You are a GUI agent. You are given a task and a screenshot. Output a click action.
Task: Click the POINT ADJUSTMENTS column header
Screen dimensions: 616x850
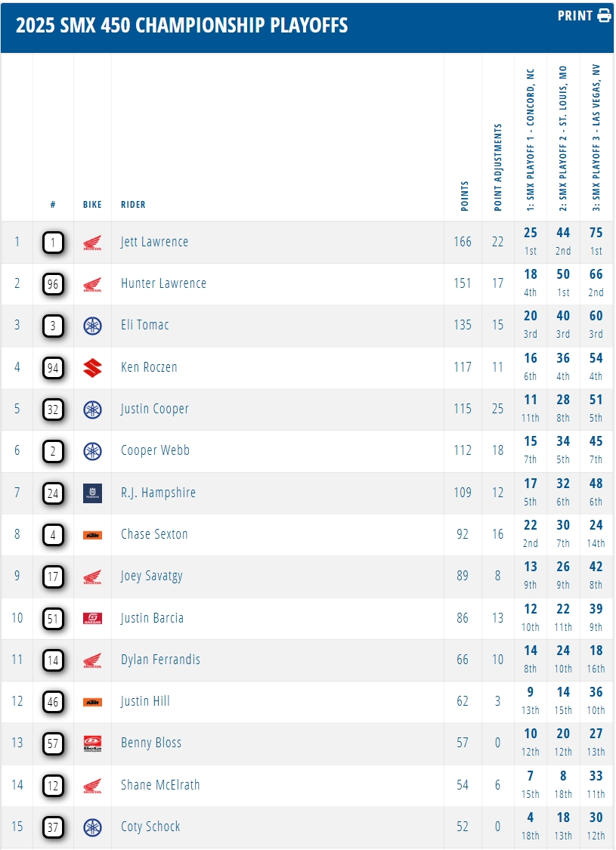497,168
